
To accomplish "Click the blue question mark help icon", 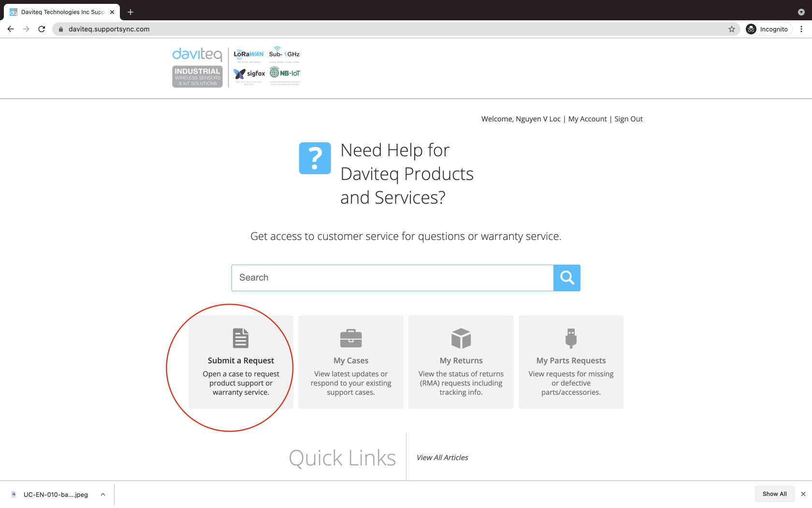I will click(315, 158).
